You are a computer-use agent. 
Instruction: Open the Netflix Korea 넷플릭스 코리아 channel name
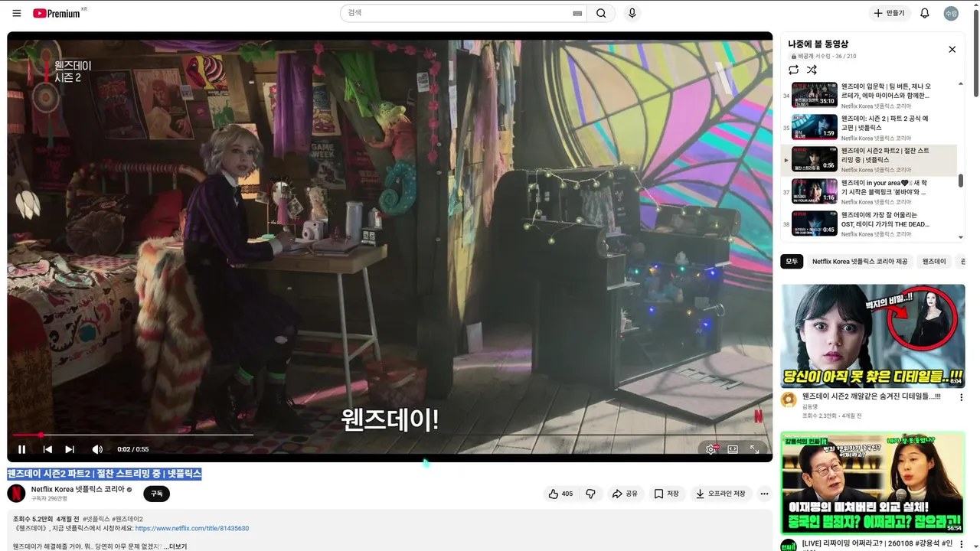pos(77,489)
